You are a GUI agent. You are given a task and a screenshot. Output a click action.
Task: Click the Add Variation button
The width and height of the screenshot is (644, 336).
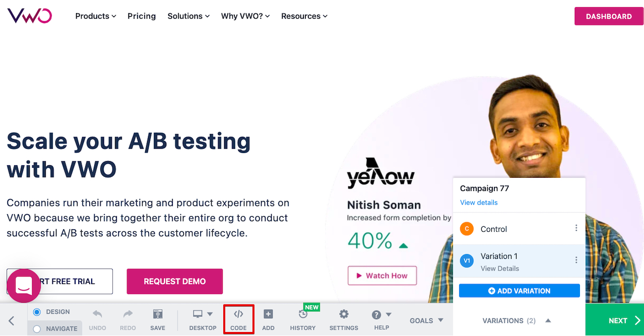519,291
